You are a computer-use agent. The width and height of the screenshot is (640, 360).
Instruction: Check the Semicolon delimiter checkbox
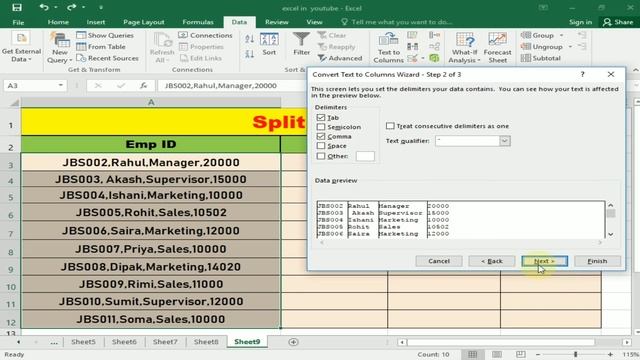point(321,127)
